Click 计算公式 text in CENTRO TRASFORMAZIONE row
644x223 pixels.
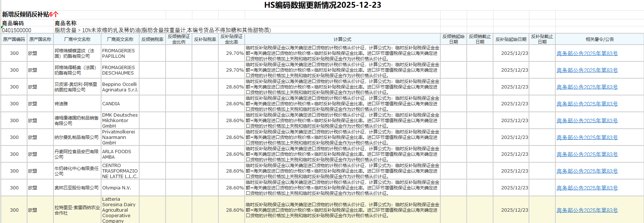point(343,171)
